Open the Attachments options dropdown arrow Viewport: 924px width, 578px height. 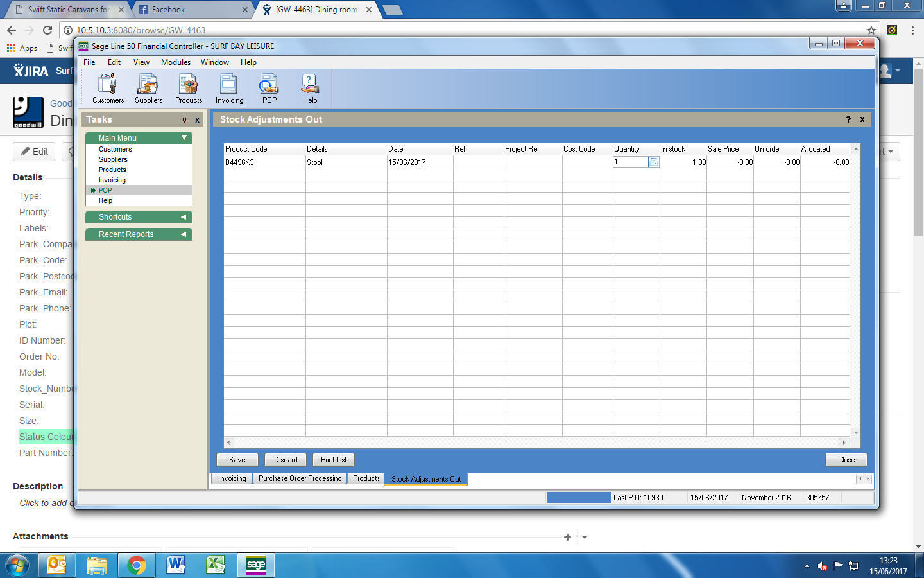585,538
